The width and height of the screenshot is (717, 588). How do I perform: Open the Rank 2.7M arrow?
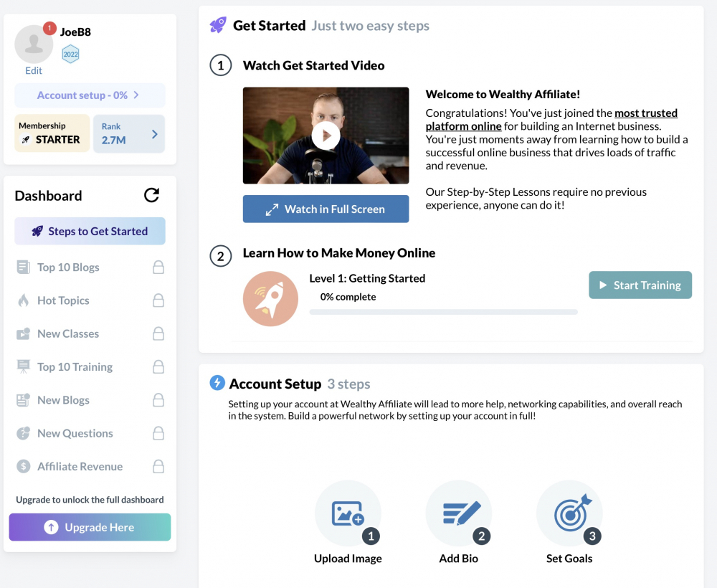click(155, 134)
